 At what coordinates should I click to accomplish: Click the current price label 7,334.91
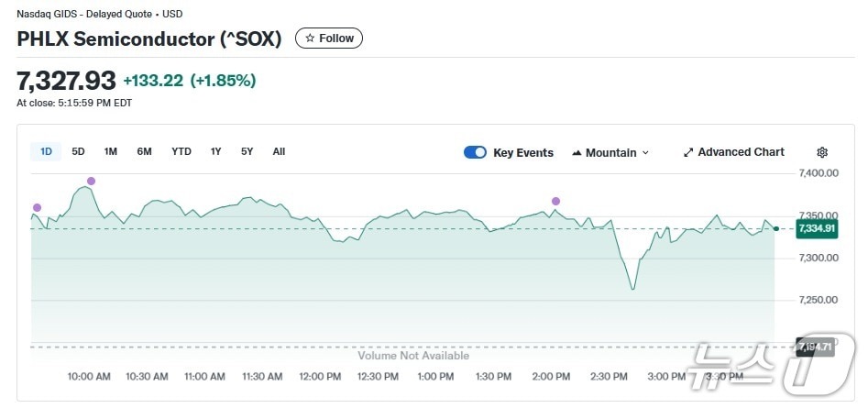816,228
